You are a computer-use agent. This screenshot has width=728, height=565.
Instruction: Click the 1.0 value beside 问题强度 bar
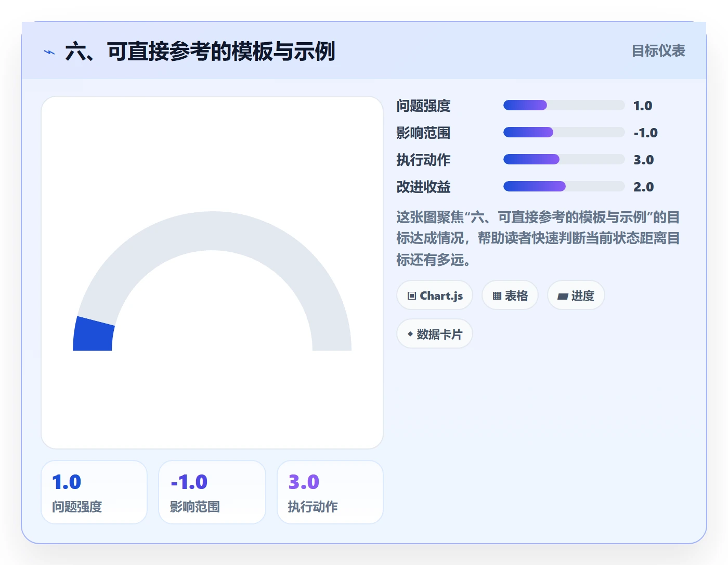(643, 106)
